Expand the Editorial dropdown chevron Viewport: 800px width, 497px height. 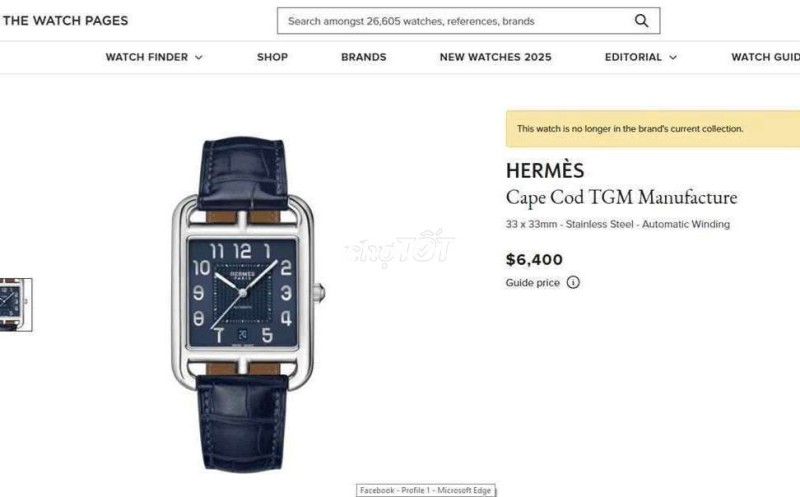point(673,57)
